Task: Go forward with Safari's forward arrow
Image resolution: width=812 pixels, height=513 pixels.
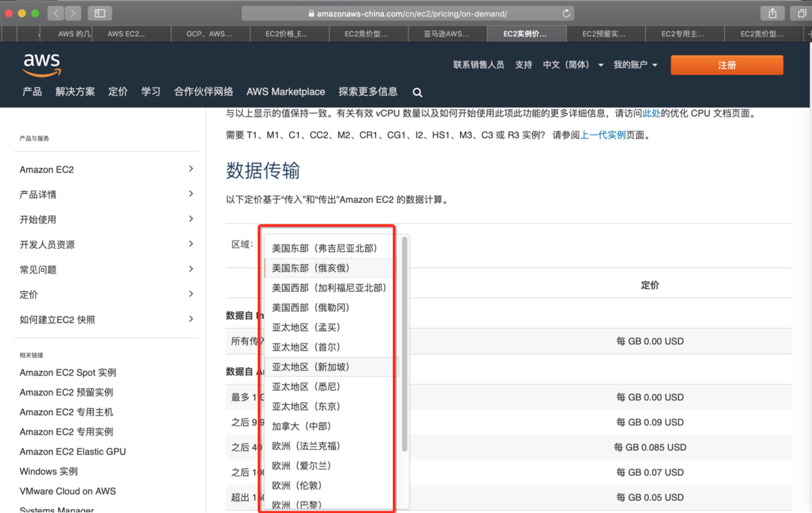Action: coord(73,14)
